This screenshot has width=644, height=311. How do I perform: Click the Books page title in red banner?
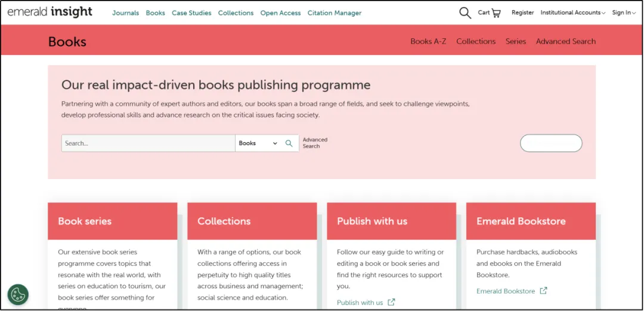[x=67, y=42]
